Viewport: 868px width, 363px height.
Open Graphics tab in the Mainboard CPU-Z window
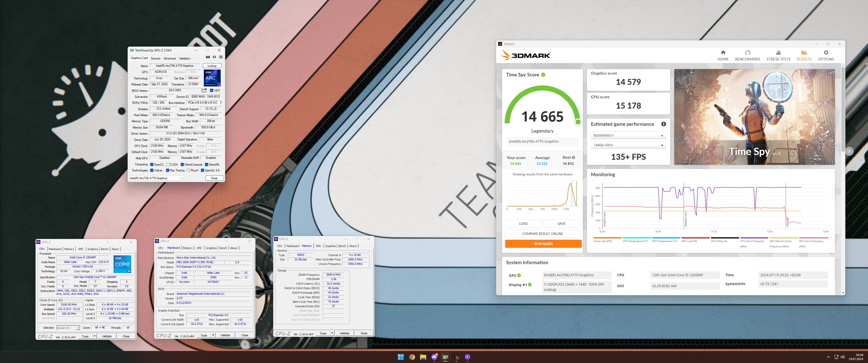click(x=211, y=248)
